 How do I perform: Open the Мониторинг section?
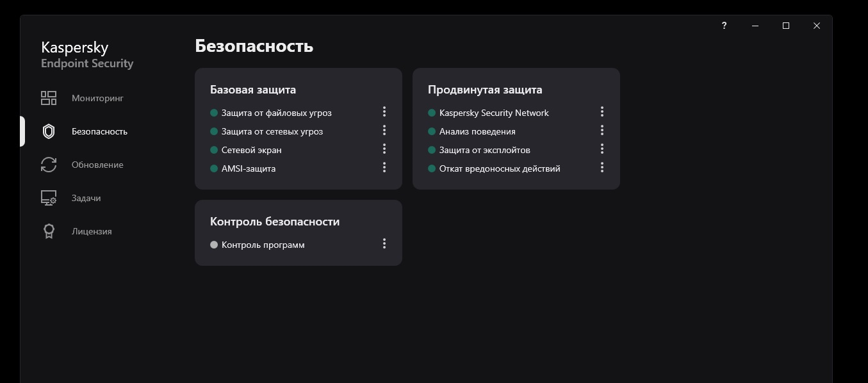tap(97, 98)
